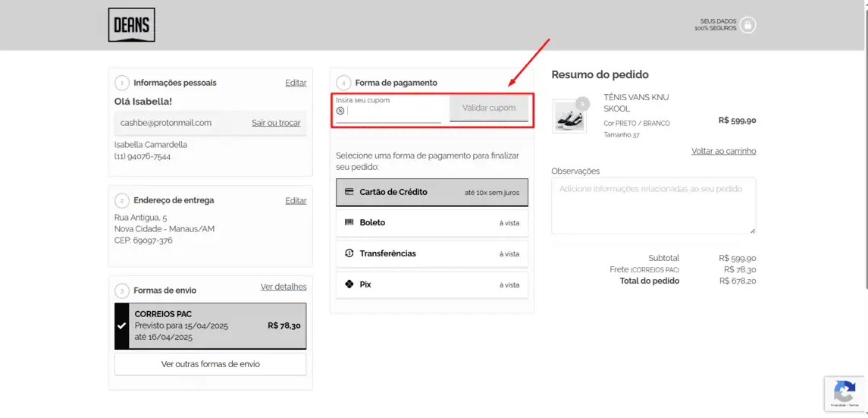
Task: Edit delivery address via Editar link
Action: tap(296, 200)
